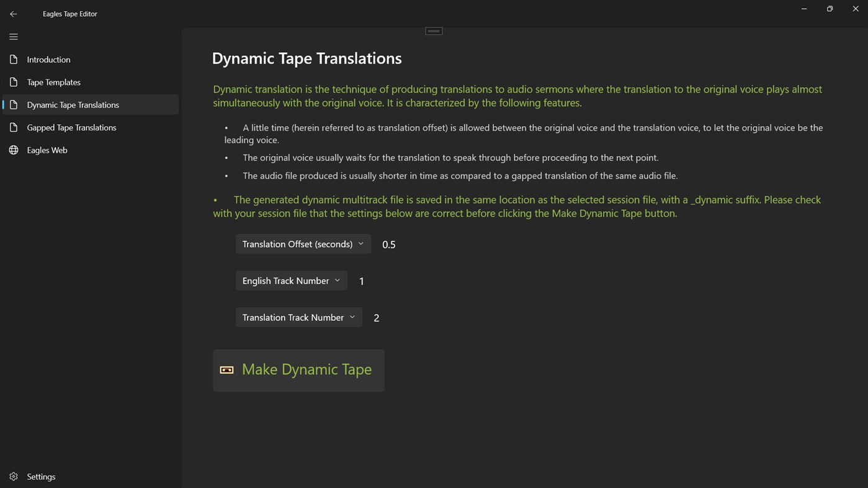Click the document icon beside Tape Templates
The height and width of the screenshot is (488, 868).
tap(13, 82)
